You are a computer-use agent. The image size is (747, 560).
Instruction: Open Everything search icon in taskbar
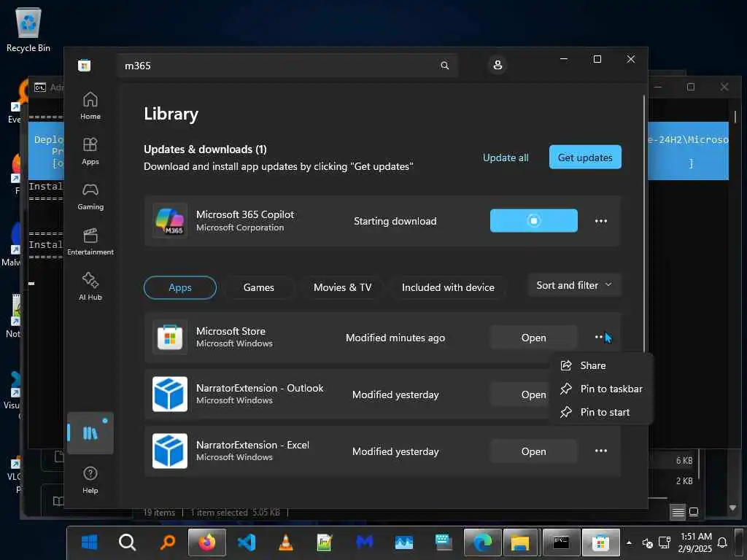coord(168,542)
